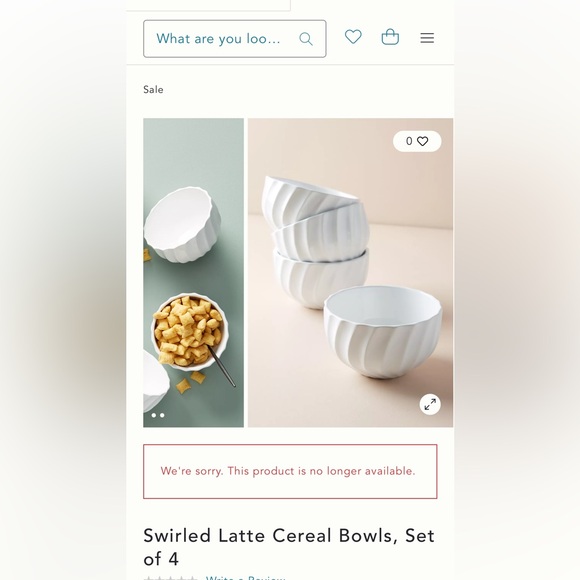Click the magnifying glass search icon
The image size is (580, 580).
pyautogui.click(x=306, y=39)
